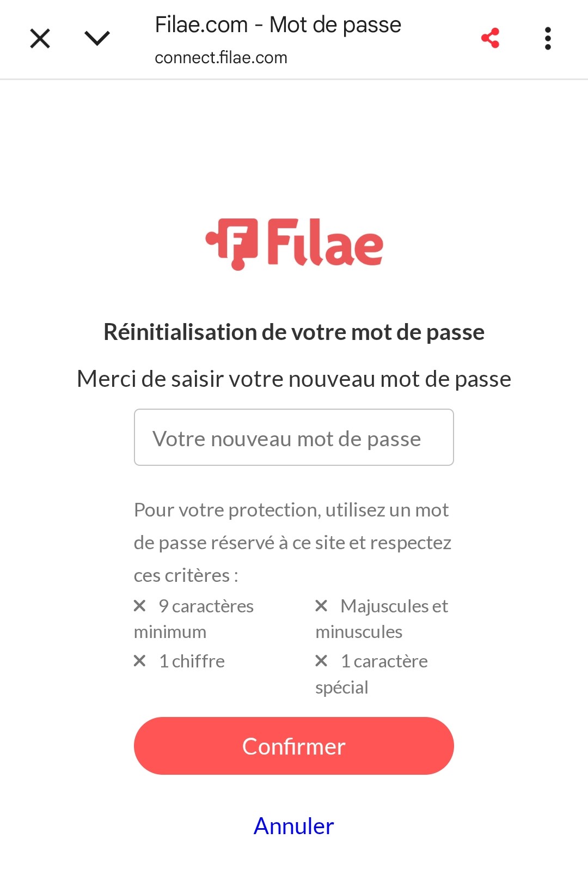Viewport: 588px width, 869px height.
Task: Click the X beside '1 chiffre'
Action: 140,661
